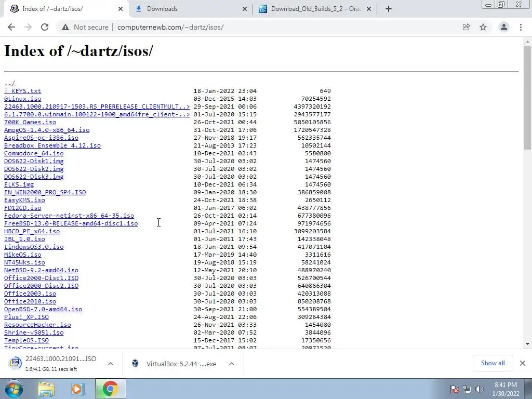Click Show all downloads button
The image size is (532, 399).
point(493,363)
